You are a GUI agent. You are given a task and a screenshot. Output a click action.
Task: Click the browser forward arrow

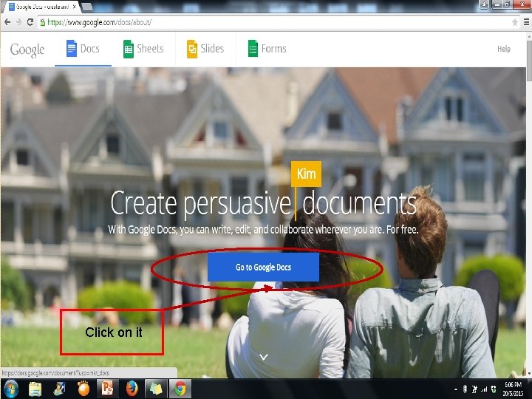[18, 22]
